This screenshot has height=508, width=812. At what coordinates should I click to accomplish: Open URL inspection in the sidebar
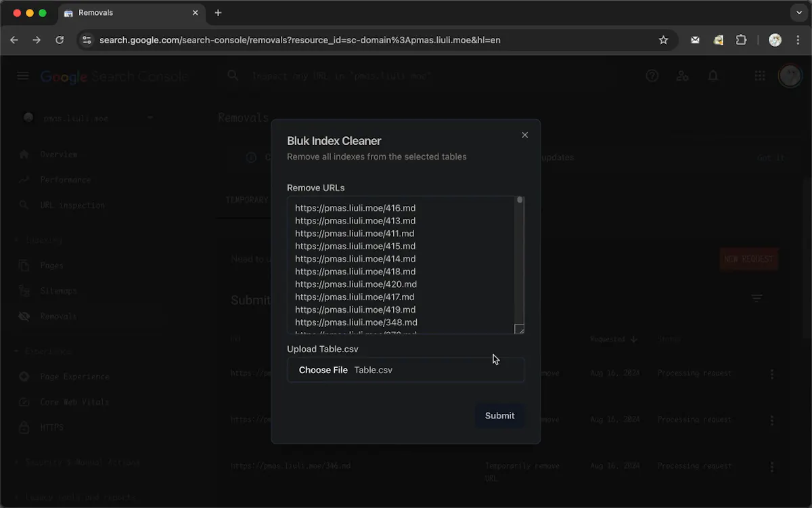coord(72,205)
